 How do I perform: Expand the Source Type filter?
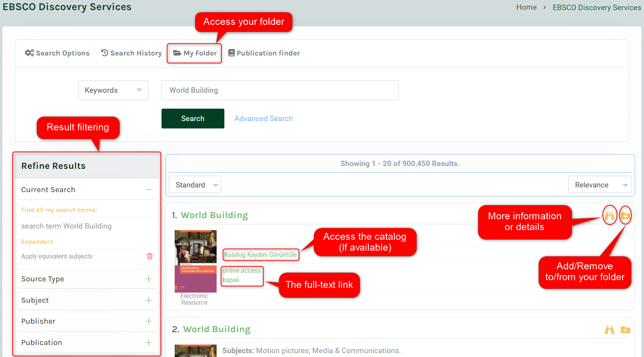point(149,279)
